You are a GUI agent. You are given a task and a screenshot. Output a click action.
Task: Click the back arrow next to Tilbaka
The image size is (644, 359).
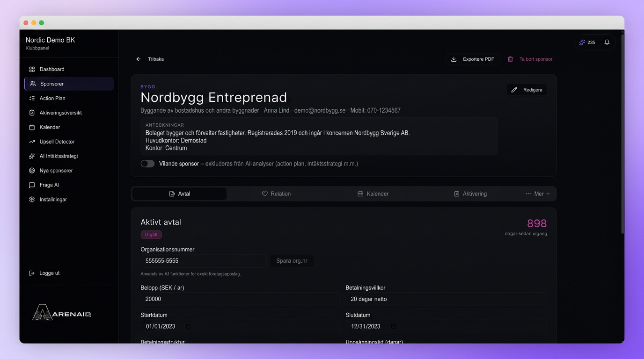(x=139, y=59)
